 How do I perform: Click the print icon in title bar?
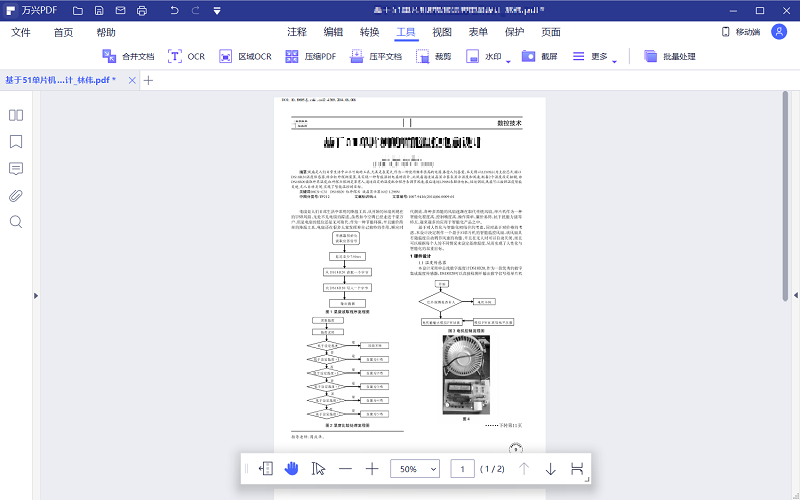141,10
